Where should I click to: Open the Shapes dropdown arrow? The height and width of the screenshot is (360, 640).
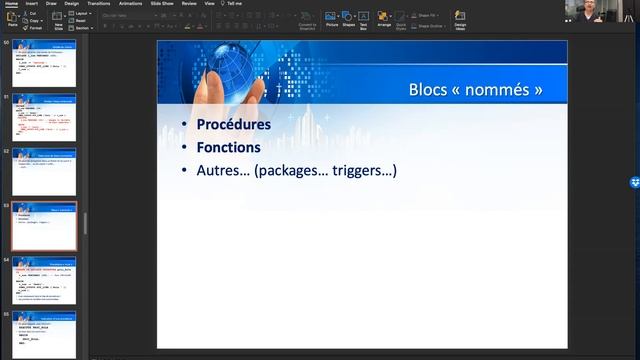pos(354,16)
